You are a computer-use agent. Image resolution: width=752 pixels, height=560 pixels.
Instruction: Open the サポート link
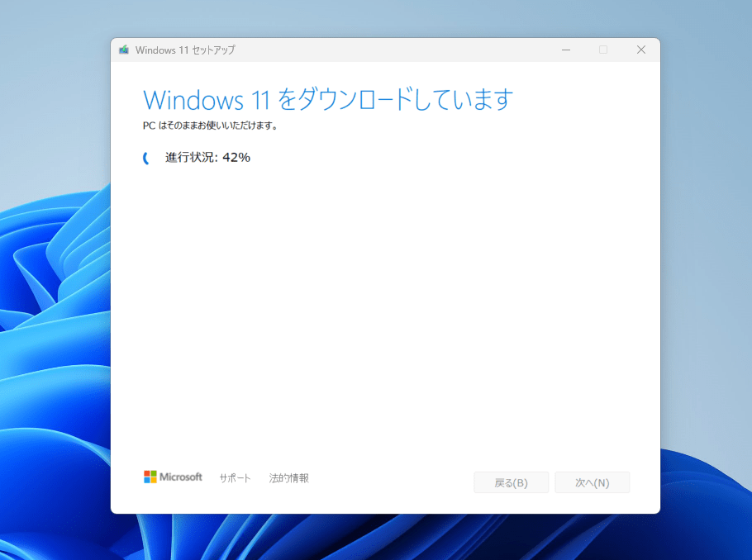pos(235,478)
